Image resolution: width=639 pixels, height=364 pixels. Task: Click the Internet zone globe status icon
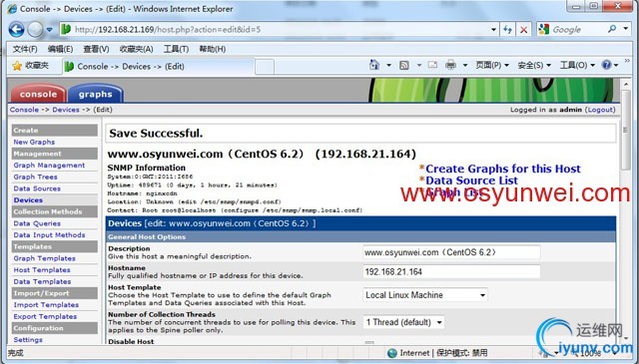coord(392,353)
